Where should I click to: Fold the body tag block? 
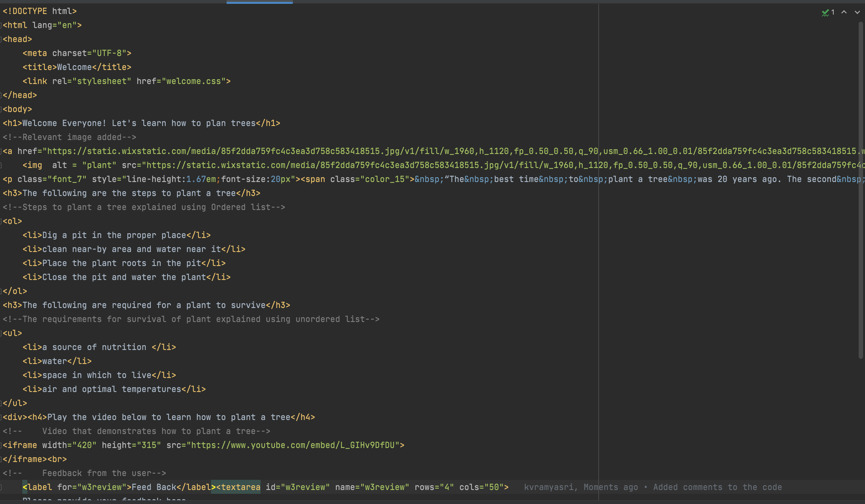(1, 109)
